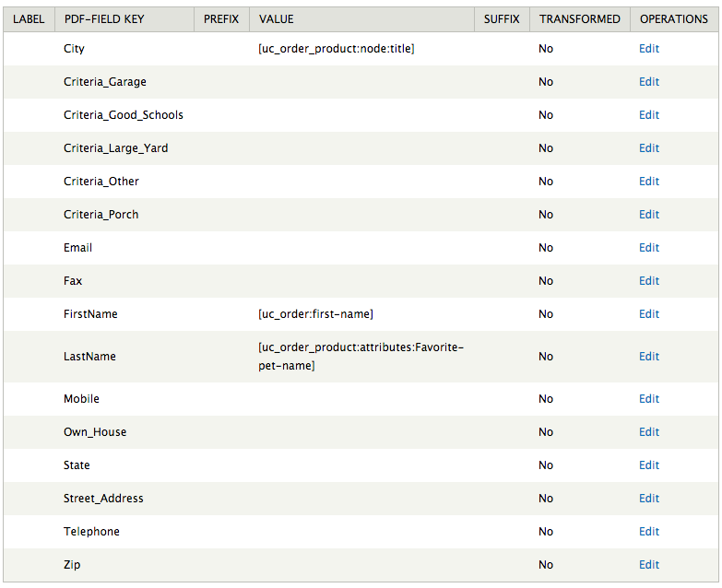Edit the Email field mapping
Screen dimensions: 722x588
pyautogui.click(x=649, y=247)
